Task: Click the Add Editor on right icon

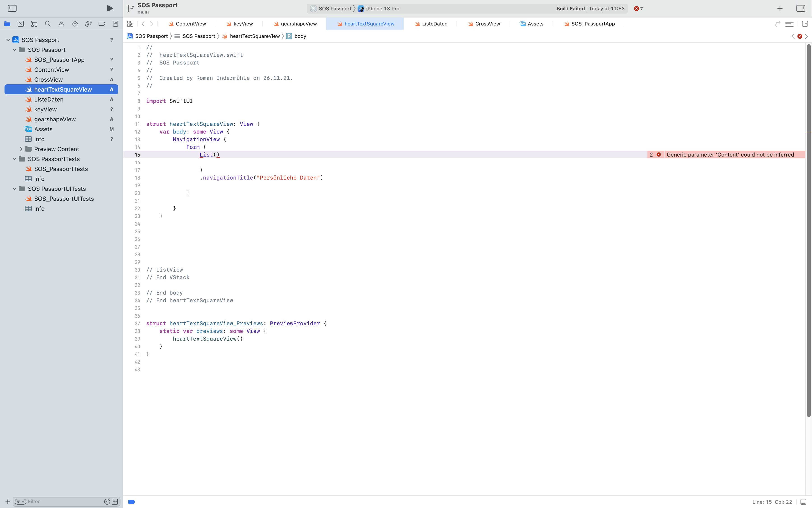Action: (805, 23)
